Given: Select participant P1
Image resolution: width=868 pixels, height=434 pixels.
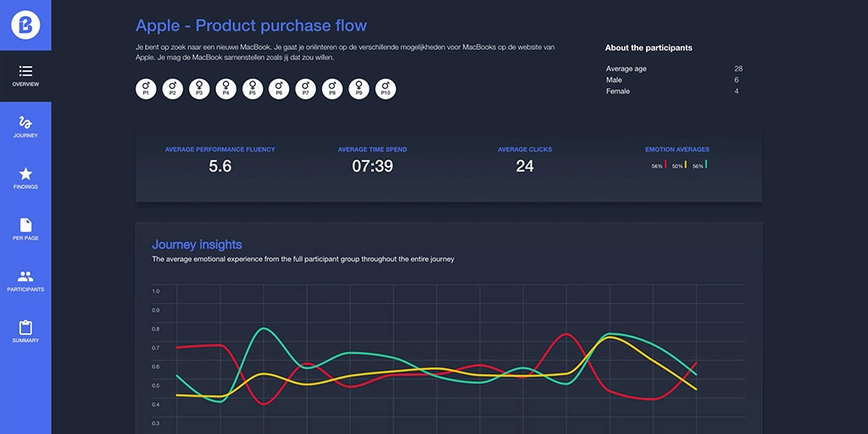Looking at the screenshot, I should (147, 88).
